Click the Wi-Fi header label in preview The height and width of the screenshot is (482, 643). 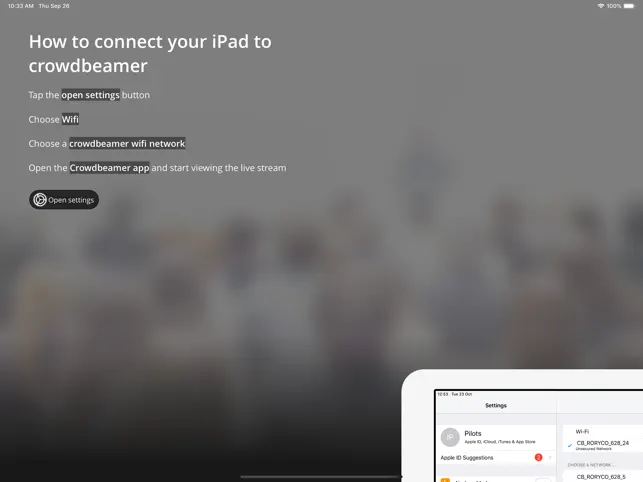582,432
